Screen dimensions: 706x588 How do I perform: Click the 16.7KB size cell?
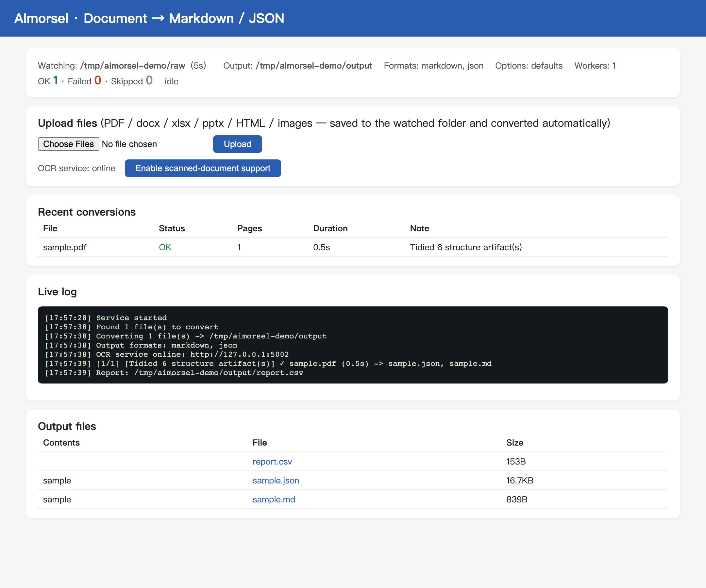(x=520, y=481)
